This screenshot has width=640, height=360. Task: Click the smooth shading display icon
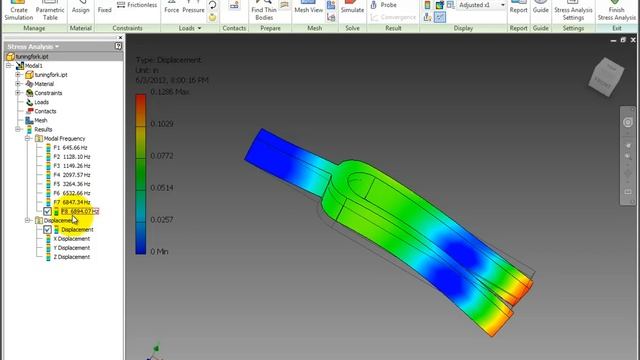coord(440,5)
